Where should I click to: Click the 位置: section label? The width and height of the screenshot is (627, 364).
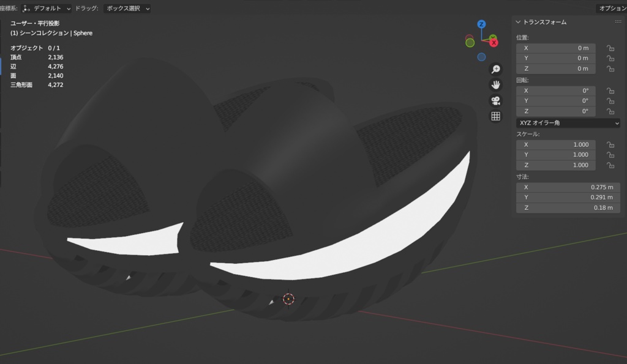coord(522,37)
